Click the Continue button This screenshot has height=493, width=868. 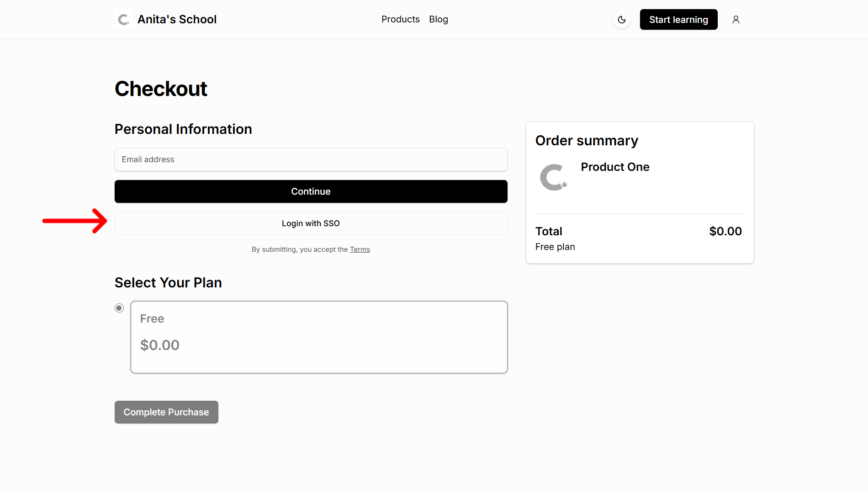click(x=311, y=191)
